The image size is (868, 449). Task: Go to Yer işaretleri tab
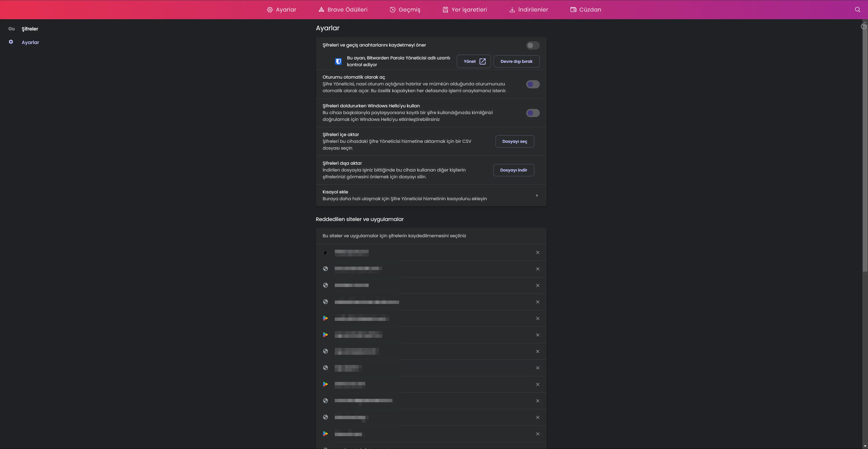coord(465,9)
